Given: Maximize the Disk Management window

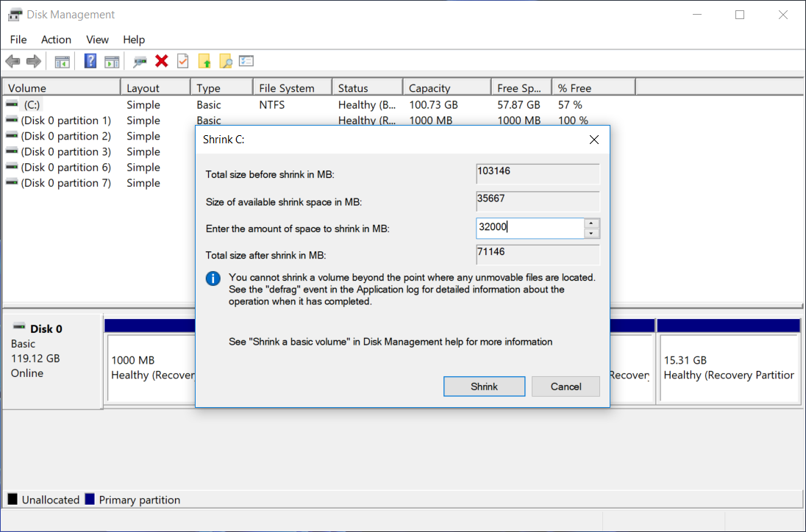Looking at the screenshot, I should [740, 15].
